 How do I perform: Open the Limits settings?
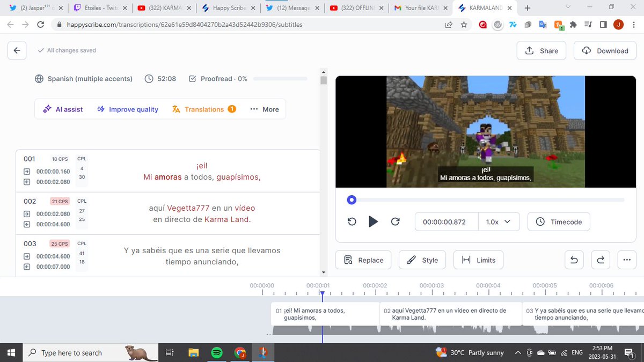478,260
